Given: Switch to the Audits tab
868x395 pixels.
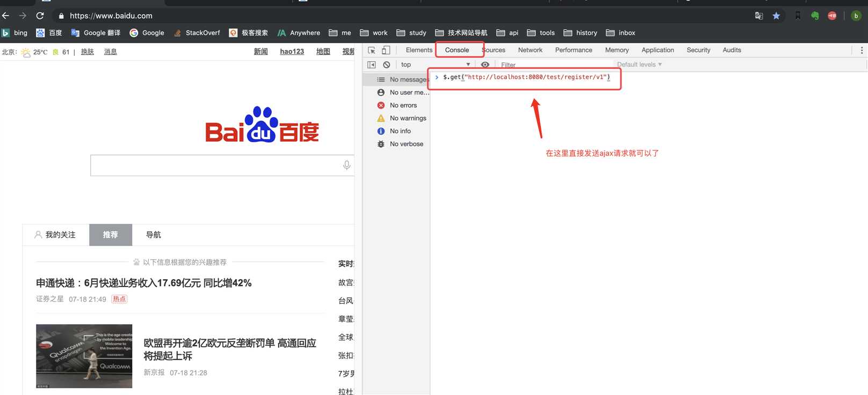Looking at the screenshot, I should coord(732,50).
